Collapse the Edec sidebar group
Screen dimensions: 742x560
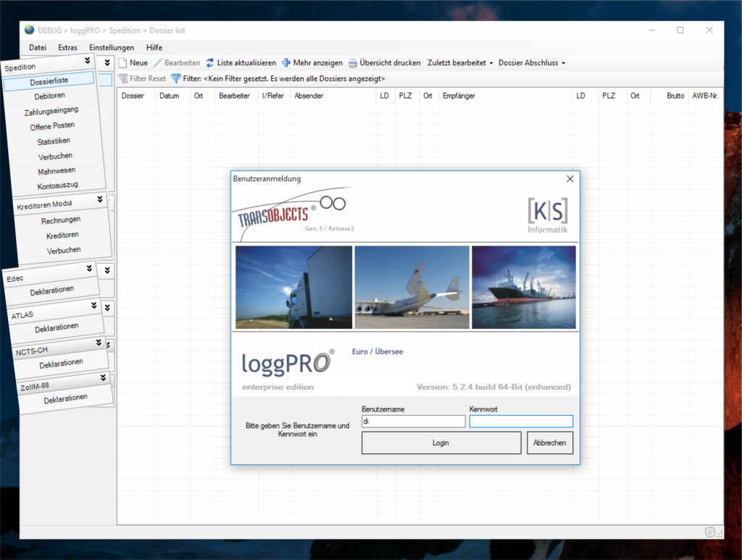[89, 268]
